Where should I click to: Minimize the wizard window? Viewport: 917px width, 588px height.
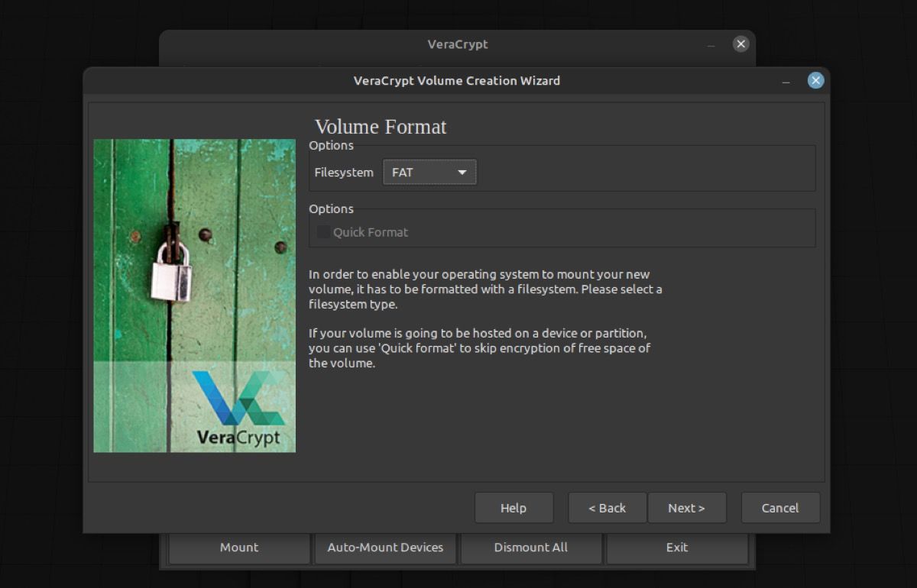tap(786, 80)
